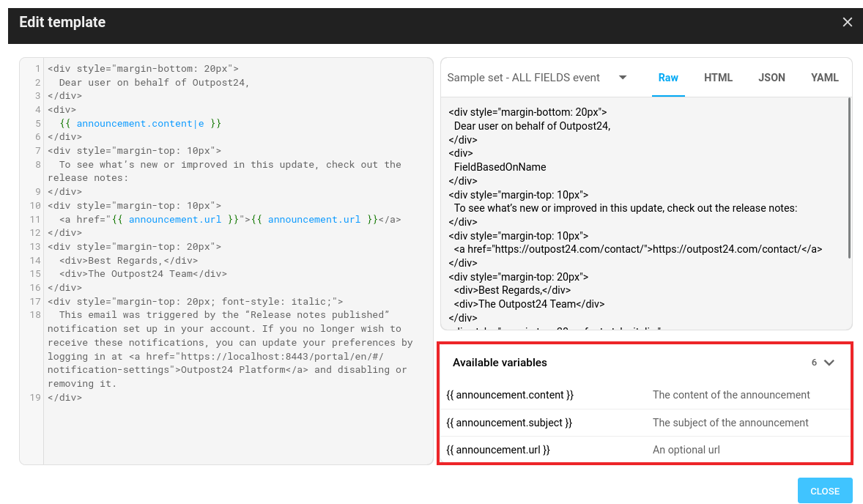The image size is (863, 504).
Task: Switch to the Raw tab
Action: pyautogui.click(x=668, y=78)
